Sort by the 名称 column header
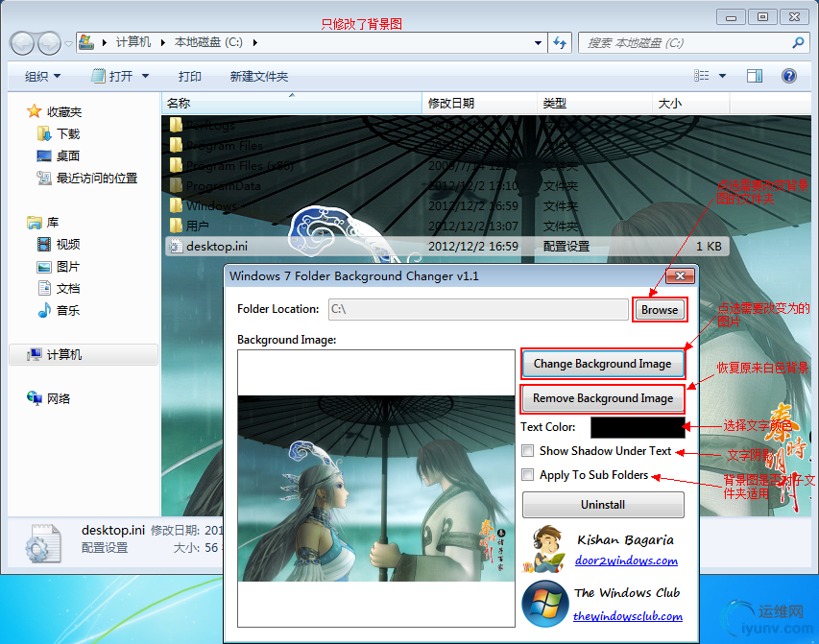 tap(292, 104)
